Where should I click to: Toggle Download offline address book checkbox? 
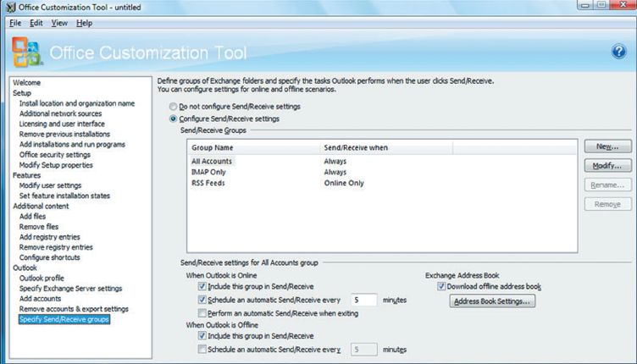coord(440,286)
